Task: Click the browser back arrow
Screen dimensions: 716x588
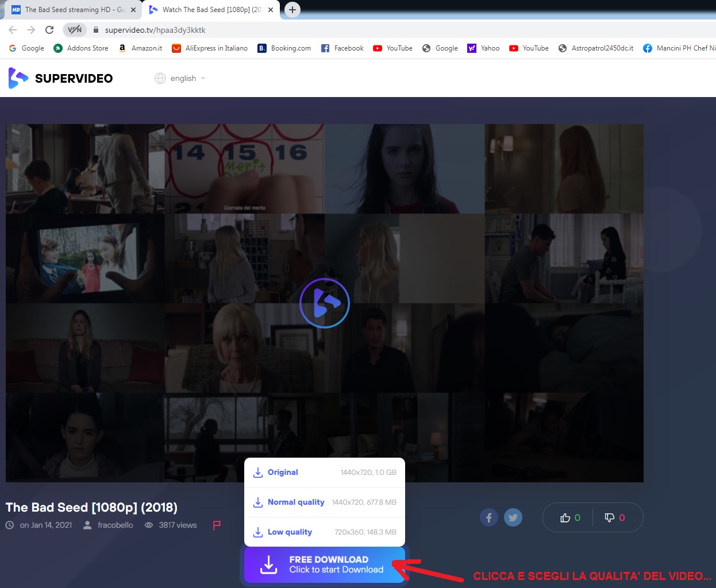Action: 13,30
